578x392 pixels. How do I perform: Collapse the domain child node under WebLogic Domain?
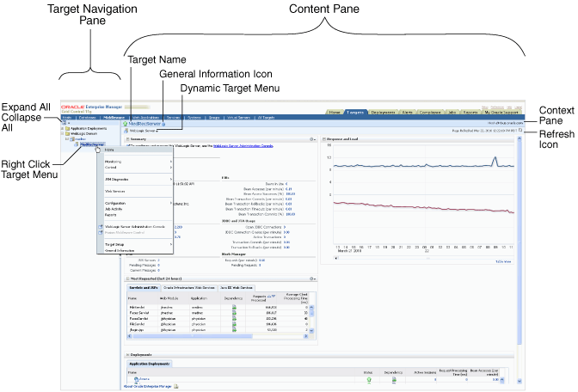pos(67,139)
